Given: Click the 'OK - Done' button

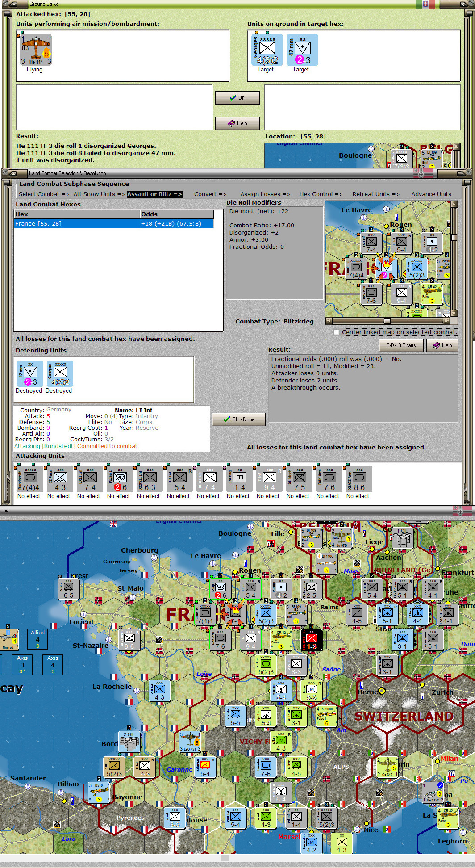Looking at the screenshot, I should [x=238, y=419].
